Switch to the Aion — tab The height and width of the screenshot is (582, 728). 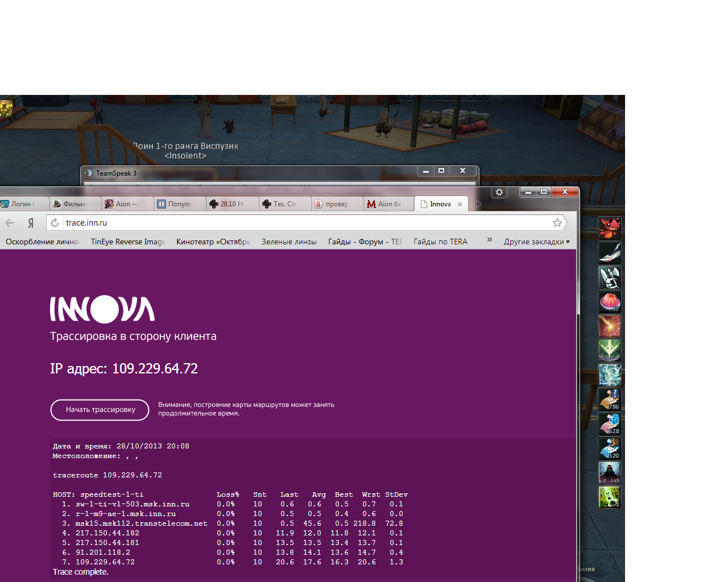126,204
